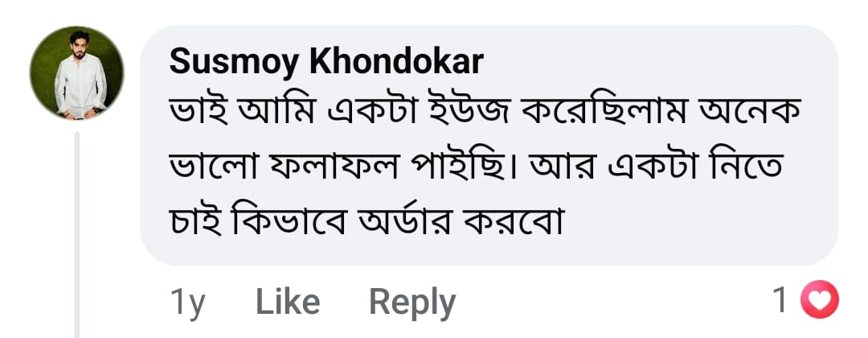
Task: Click the red heart reaction icon
Action: (821, 303)
